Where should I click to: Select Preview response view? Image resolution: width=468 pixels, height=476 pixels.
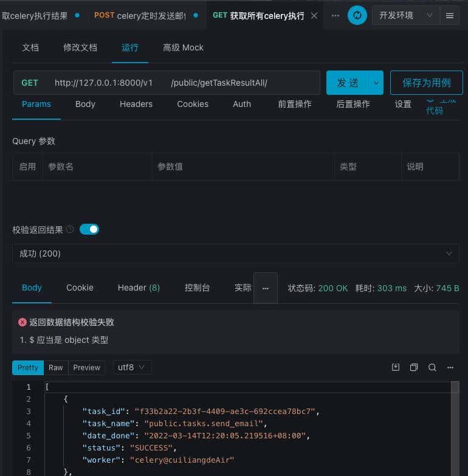pyautogui.click(x=87, y=367)
